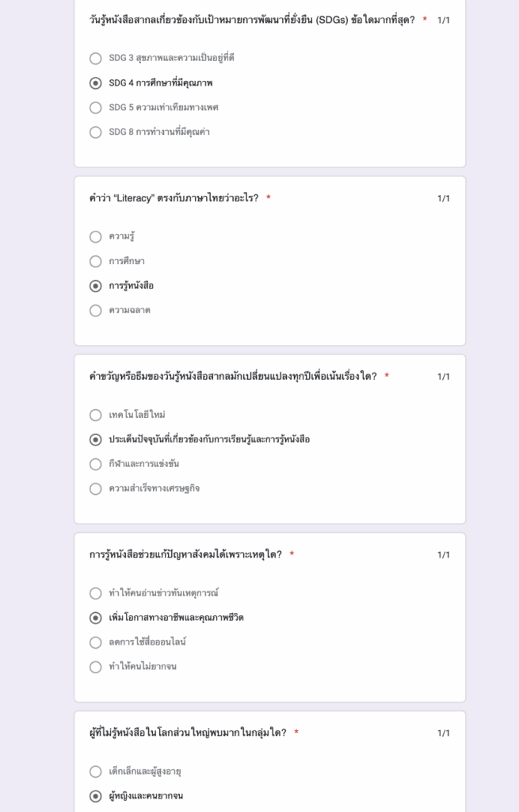This screenshot has width=519, height=812.
Task: Select the การศึกษา radio option
Action: click(x=96, y=261)
